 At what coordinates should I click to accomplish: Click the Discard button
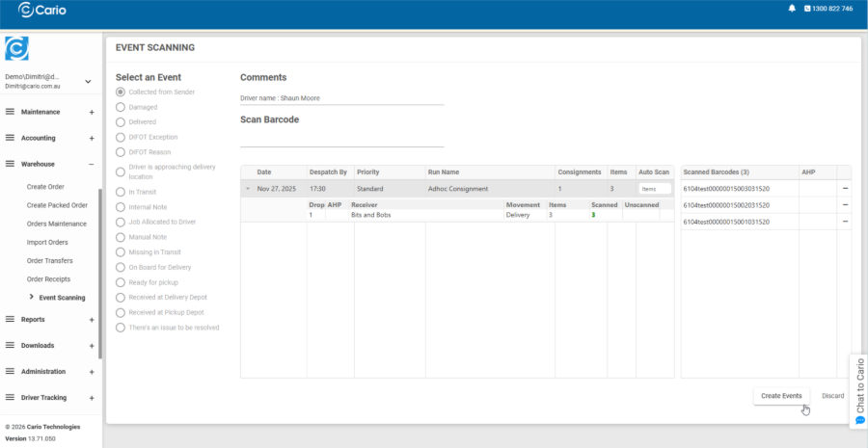click(832, 396)
